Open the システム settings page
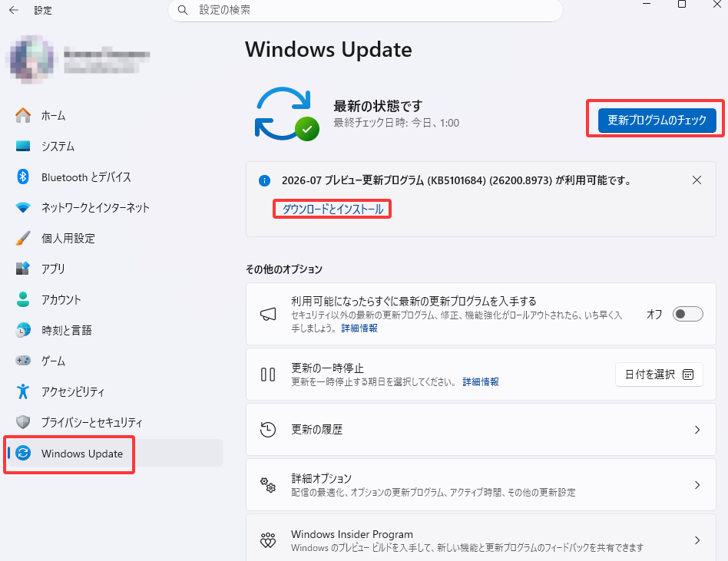This screenshot has height=561, width=728. (114, 146)
